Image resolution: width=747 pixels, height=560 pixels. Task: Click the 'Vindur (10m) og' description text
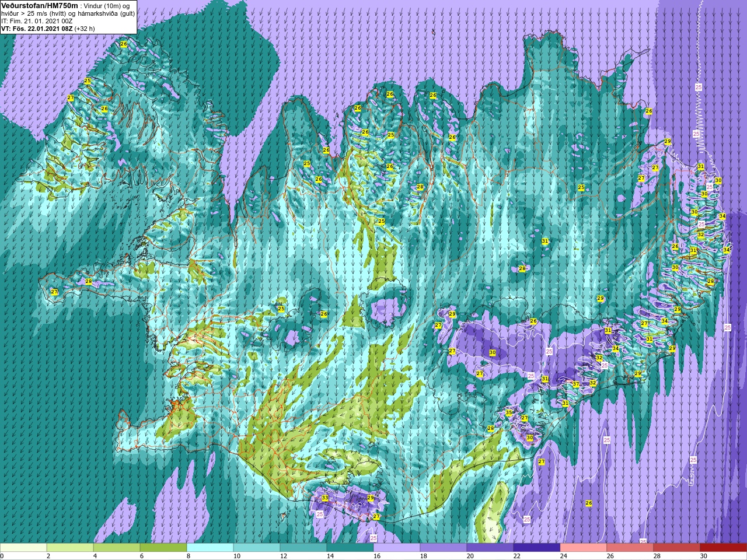(107, 6)
